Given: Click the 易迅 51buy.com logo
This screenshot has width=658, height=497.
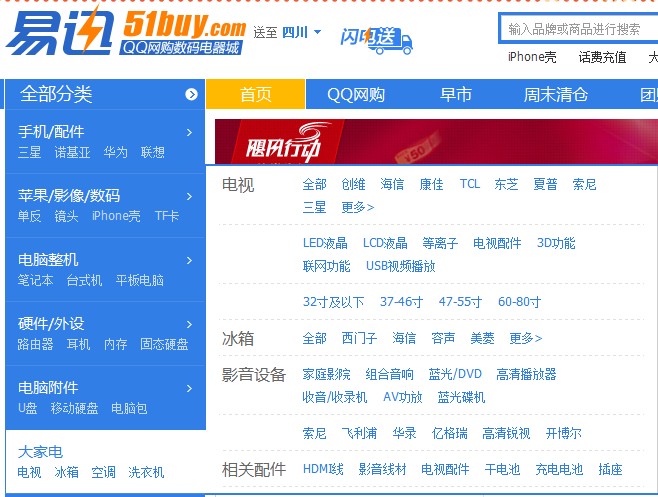Looking at the screenshot, I should (x=125, y=31).
